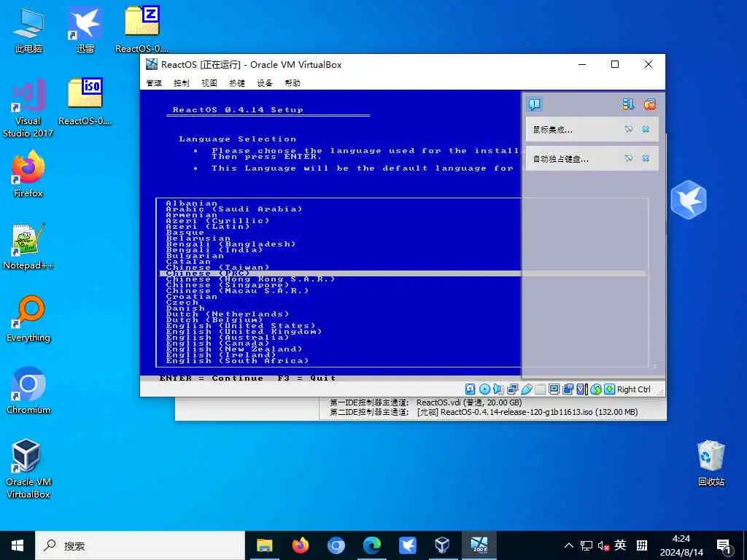Click the taskbar 搜索 search box
Viewport: 747px width, 560px height.
[140, 545]
